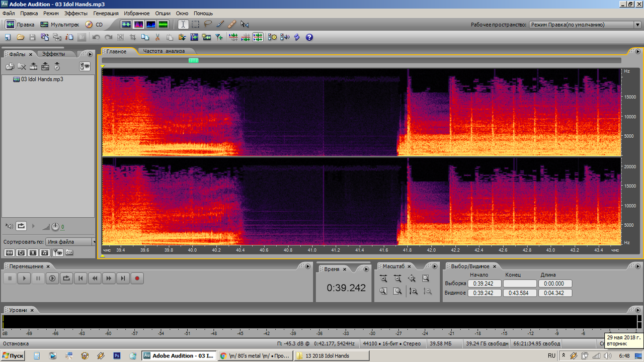The height and width of the screenshot is (362, 644).
Task: Click the Fast Forward transport button
Action: (109, 278)
